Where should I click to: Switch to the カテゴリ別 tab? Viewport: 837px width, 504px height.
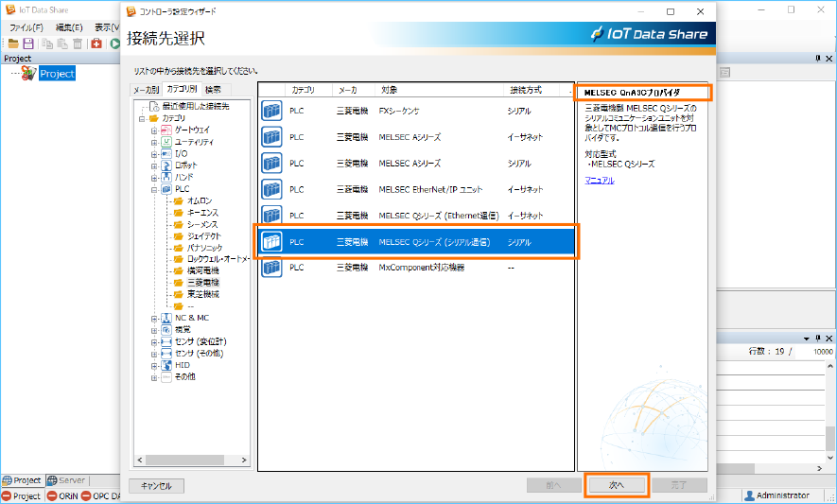click(x=182, y=89)
